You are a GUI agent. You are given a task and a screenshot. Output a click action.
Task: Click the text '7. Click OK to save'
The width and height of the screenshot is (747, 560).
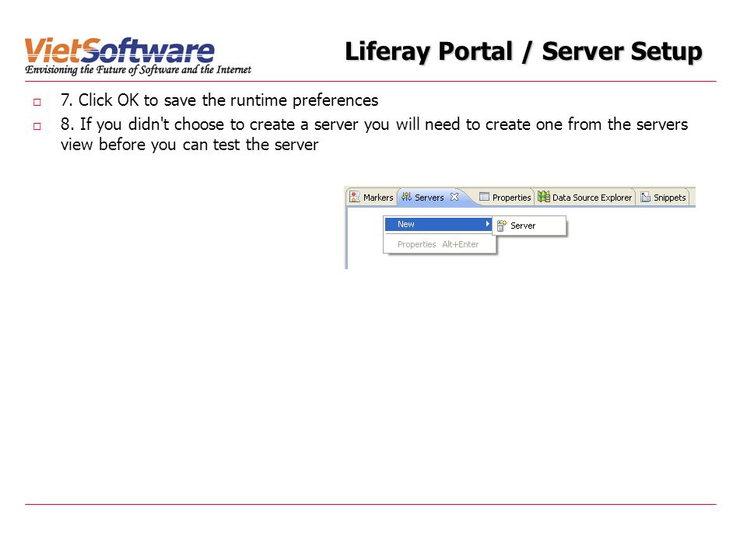pyautogui.click(x=128, y=100)
